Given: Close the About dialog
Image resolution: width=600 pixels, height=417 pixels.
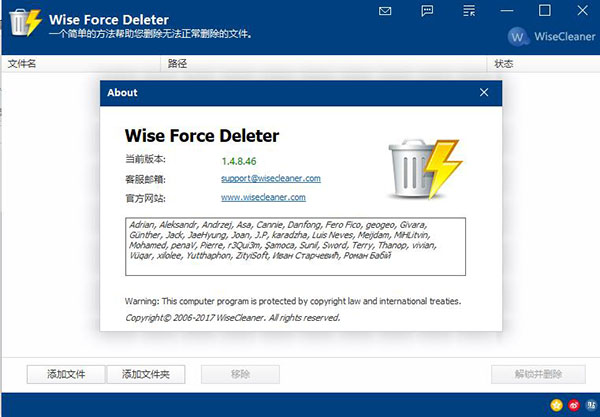Looking at the screenshot, I should [484, 93].
